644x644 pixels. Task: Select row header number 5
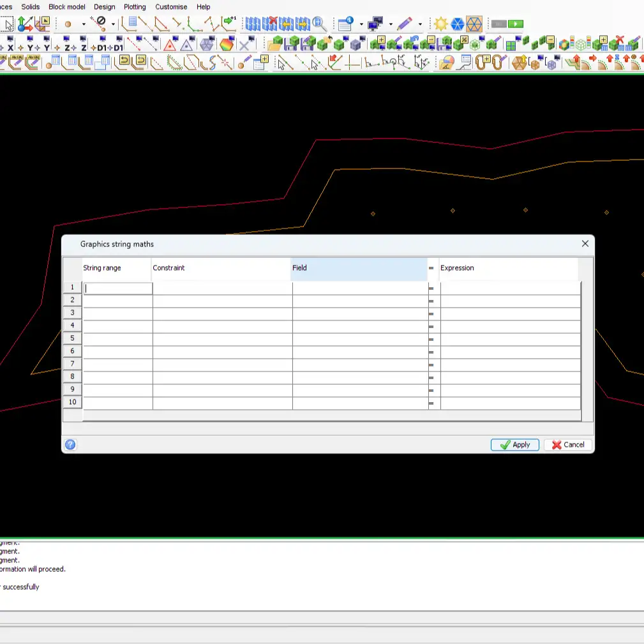[x=72, y=338]
